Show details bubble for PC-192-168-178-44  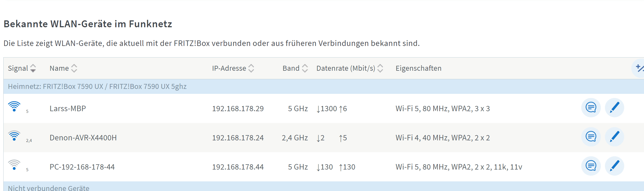[591, 166]
